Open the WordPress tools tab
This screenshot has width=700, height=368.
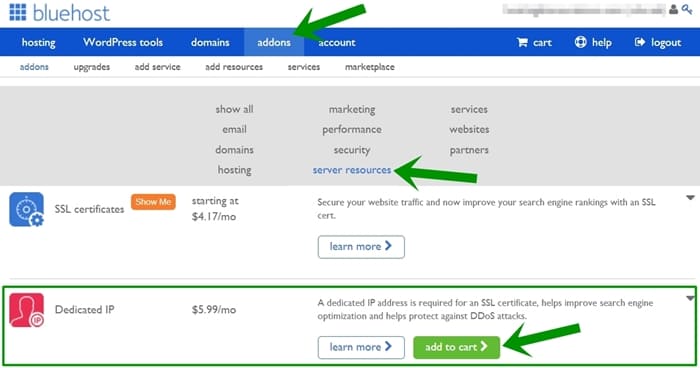123,42
